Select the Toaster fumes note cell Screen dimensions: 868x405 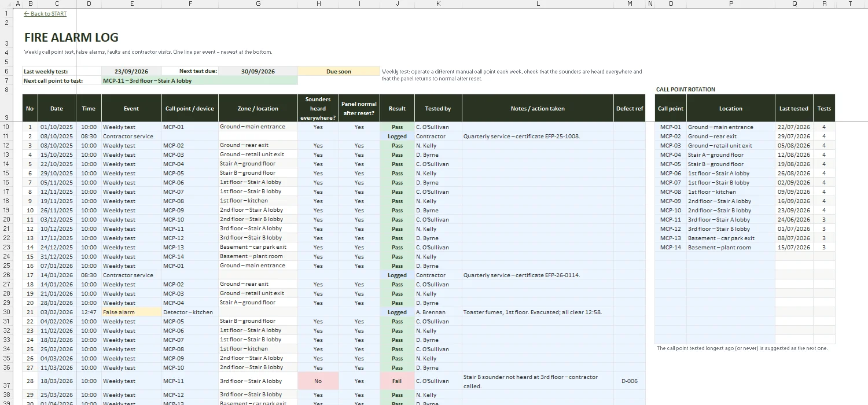(x=538, y=312)
